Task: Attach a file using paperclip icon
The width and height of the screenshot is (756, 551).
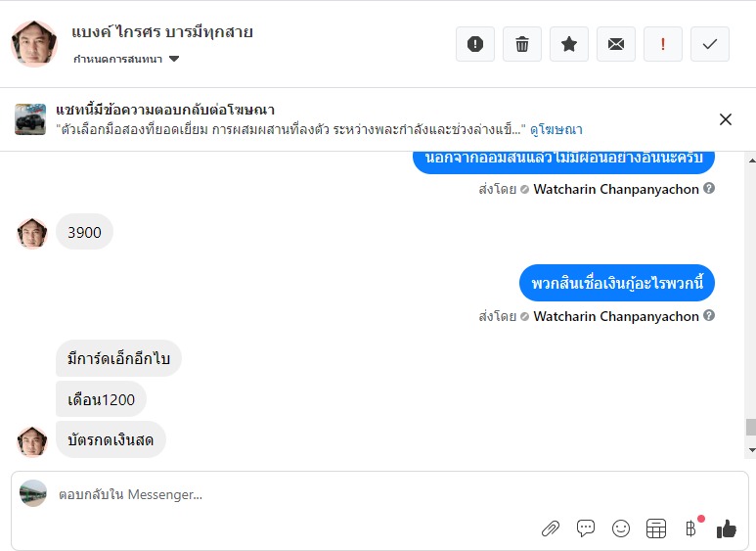Action: point(551,528)
